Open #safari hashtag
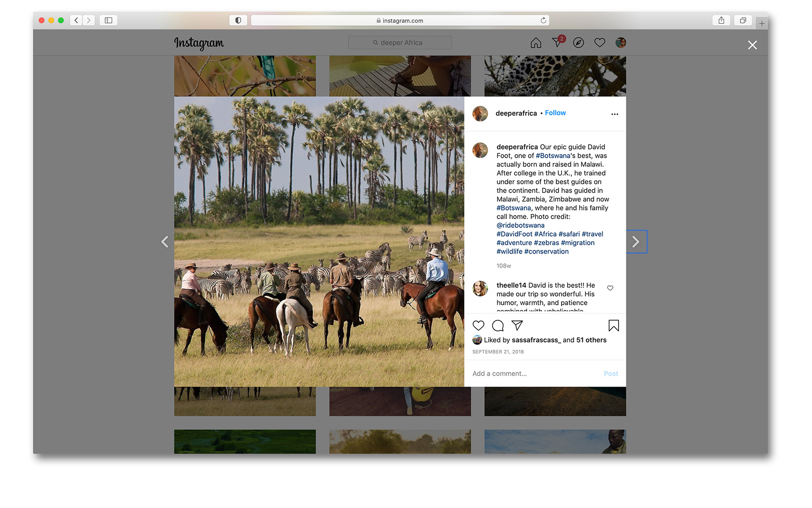 click(x=569, y=234)
